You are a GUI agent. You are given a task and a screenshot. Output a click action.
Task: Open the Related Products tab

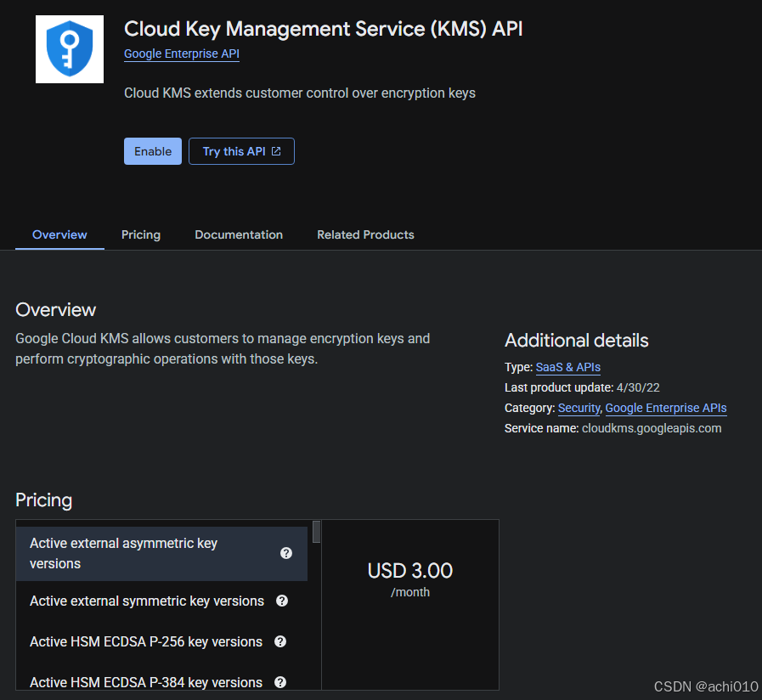point(365,234)
